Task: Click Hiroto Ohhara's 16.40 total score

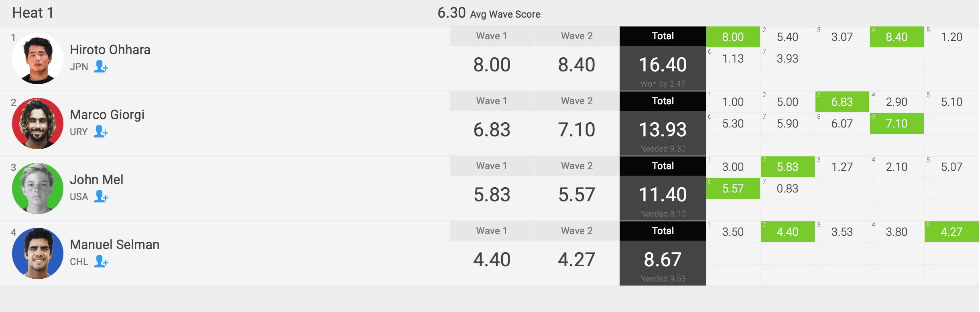Action: coord(663,65)
